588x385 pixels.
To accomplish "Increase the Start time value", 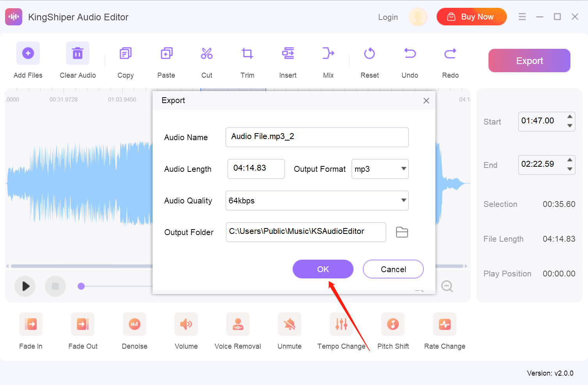I will [570, 117].
